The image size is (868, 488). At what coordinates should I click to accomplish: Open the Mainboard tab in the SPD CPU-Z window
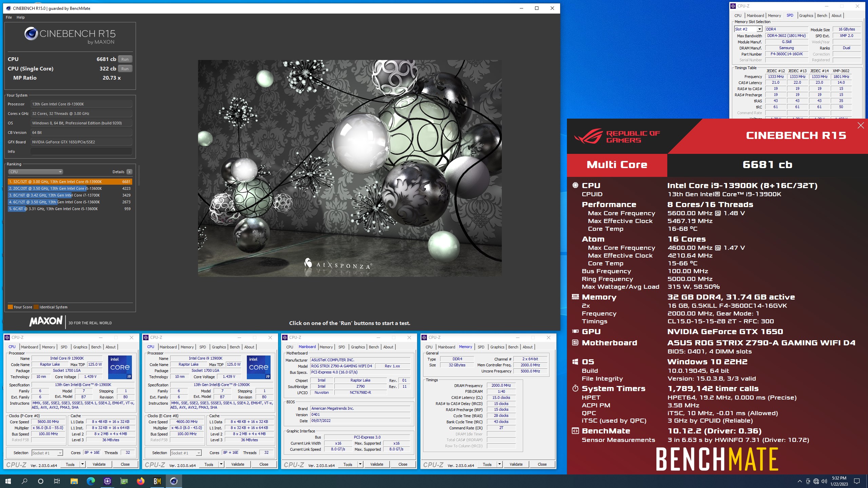click(x=755, y=16)
